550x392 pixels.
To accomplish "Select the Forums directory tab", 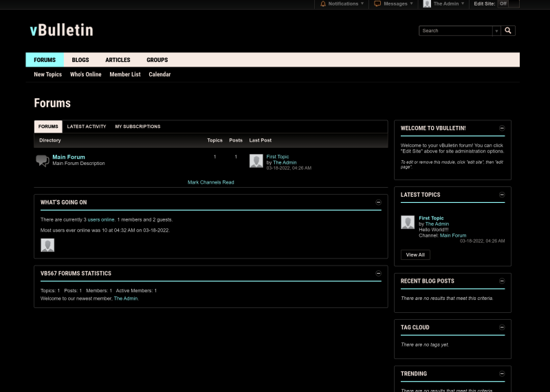I will click(48, 127).
